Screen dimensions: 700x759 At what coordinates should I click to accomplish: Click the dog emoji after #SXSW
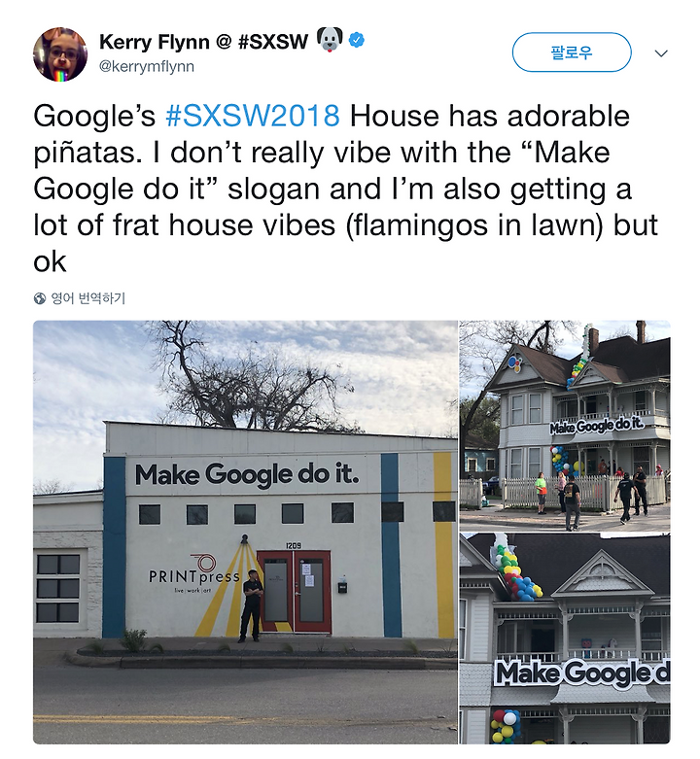pyautogui.click(x=330, y=40)
